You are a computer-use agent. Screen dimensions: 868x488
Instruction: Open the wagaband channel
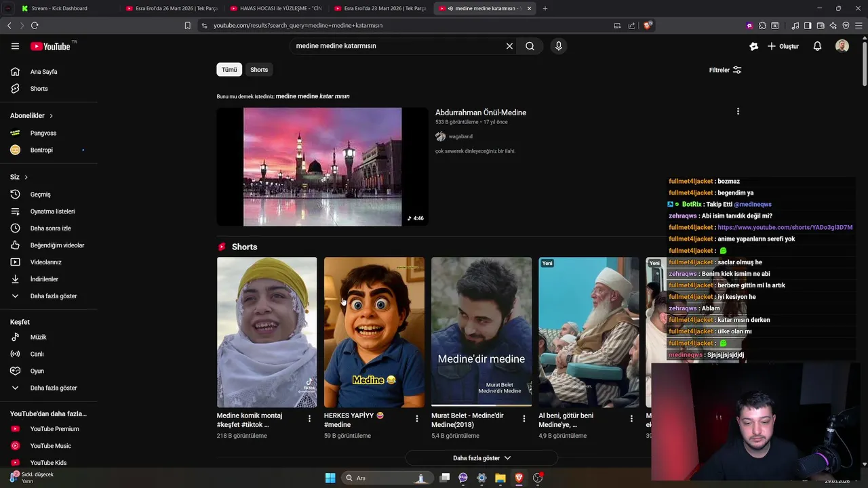(460, 137)
